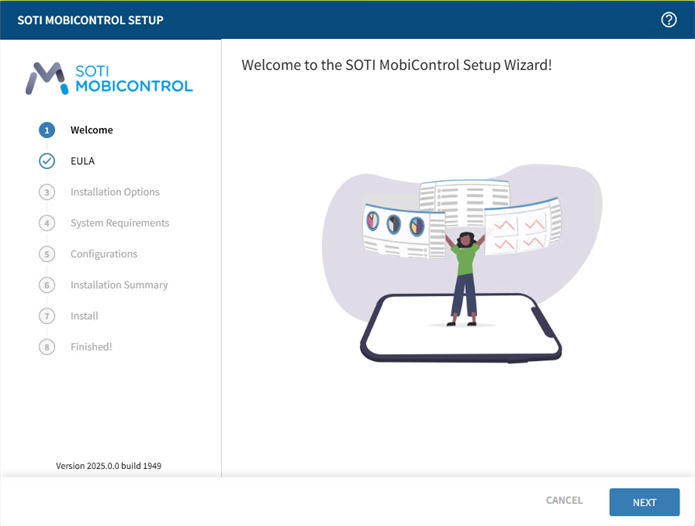Select the step 1 circle icon
This screenshot has width=695, height=526.
[x=47, y=130]
